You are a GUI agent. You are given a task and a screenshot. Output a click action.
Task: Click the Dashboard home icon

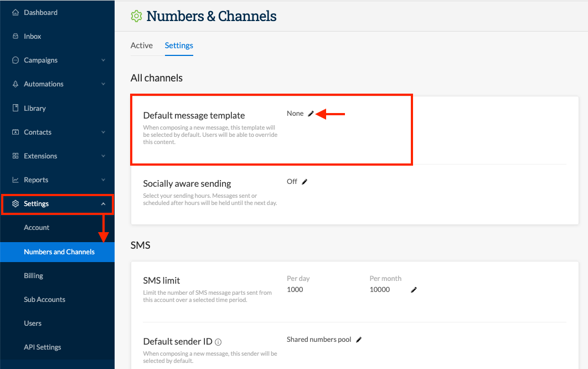click(x=16, y=12)
